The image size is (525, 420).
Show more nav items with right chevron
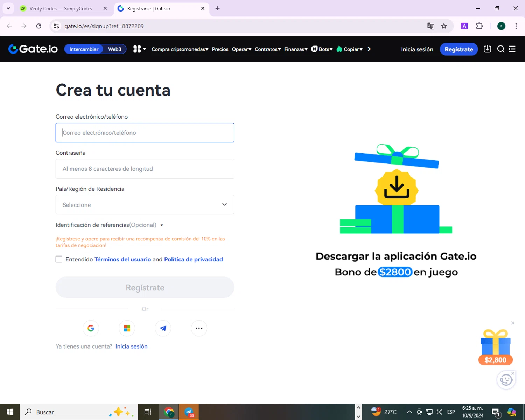pyautogui.click(x=369, y=49)
